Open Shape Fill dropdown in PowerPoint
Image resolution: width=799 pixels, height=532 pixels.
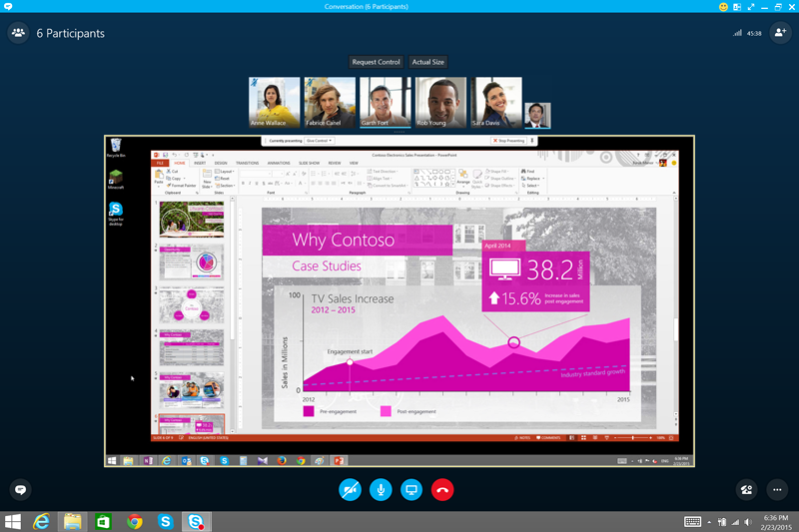point(497,172)
